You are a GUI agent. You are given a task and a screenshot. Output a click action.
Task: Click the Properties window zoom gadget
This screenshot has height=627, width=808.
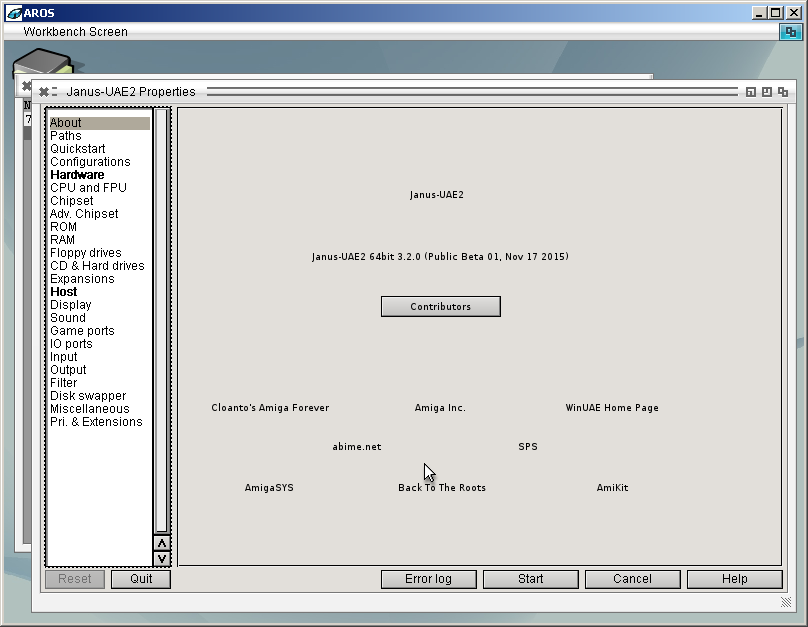(x=767, y=92)
